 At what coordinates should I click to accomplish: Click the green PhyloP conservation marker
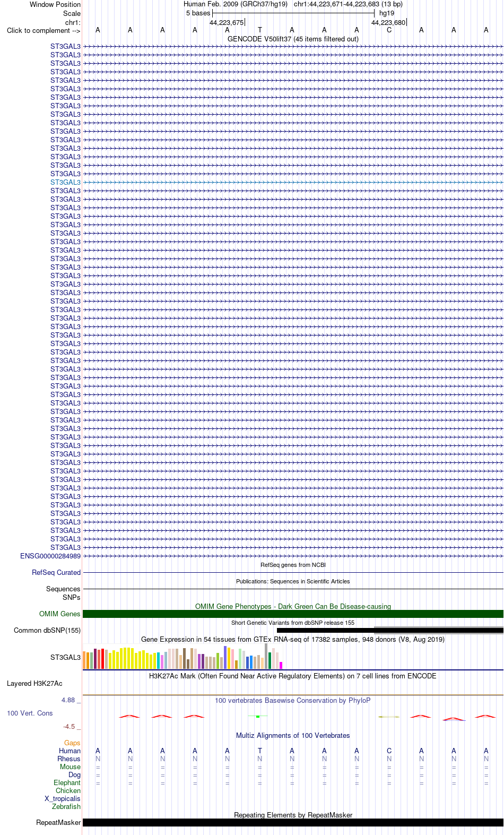[x=258, y=716]
